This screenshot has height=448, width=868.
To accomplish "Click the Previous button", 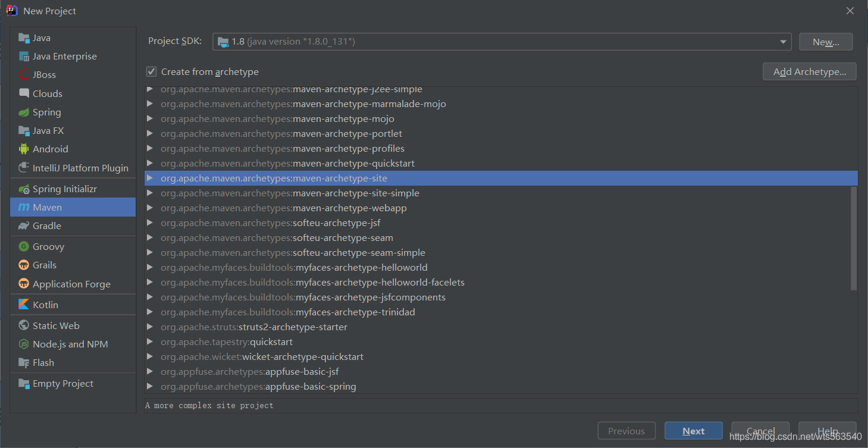I will (x=626, y=431).
